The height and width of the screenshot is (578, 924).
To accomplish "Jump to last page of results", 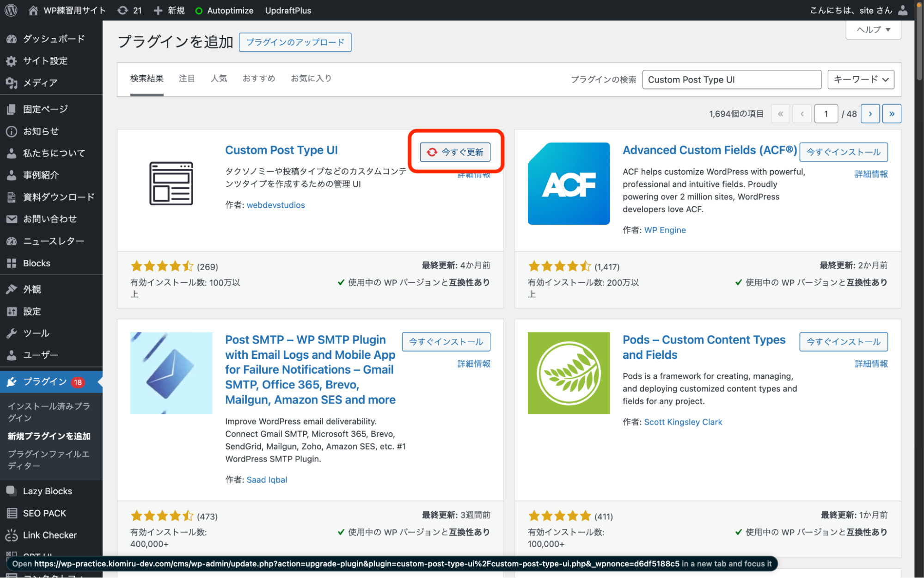I will coord(892,114).
